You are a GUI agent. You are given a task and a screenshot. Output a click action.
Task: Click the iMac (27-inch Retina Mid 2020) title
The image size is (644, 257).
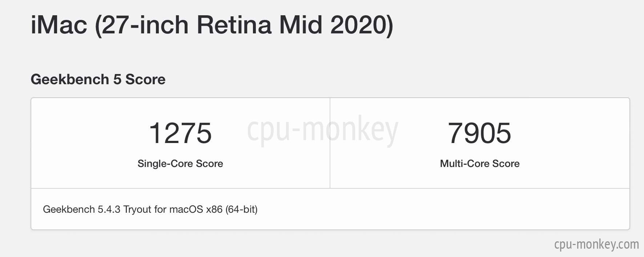212,25
